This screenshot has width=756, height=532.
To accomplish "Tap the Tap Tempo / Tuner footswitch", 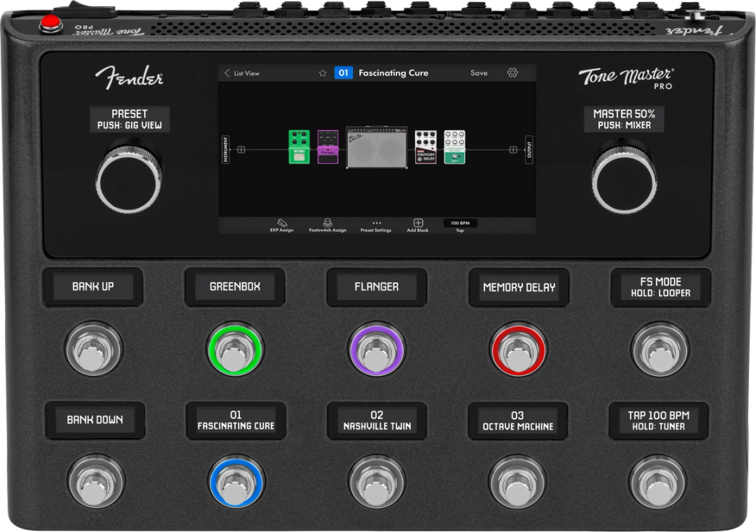I will (657, 482).
